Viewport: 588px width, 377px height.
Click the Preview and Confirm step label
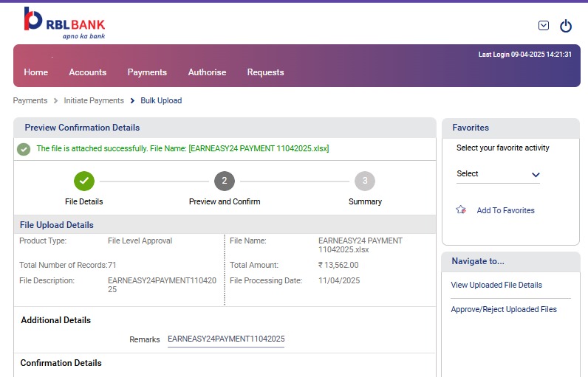click(x=225, y=201)
